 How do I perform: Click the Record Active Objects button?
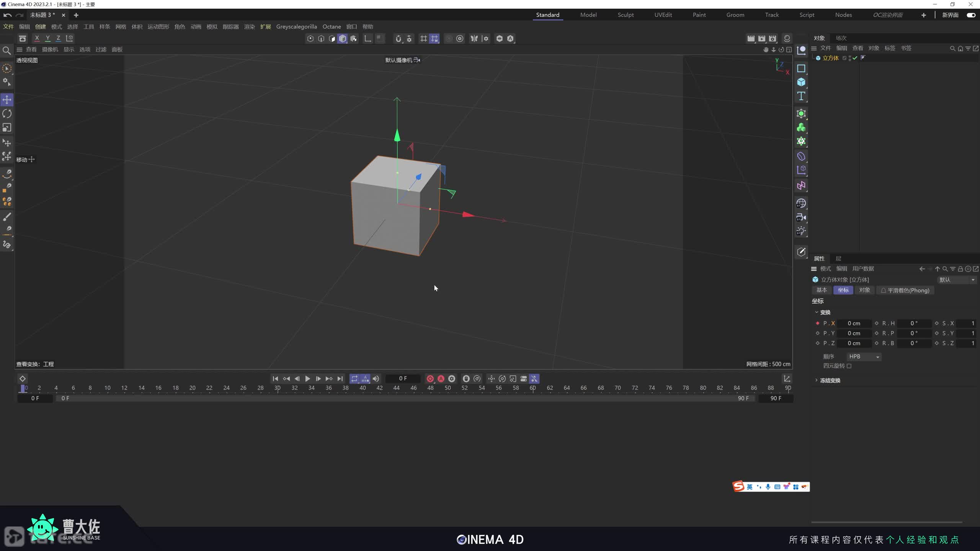point(430,379)
